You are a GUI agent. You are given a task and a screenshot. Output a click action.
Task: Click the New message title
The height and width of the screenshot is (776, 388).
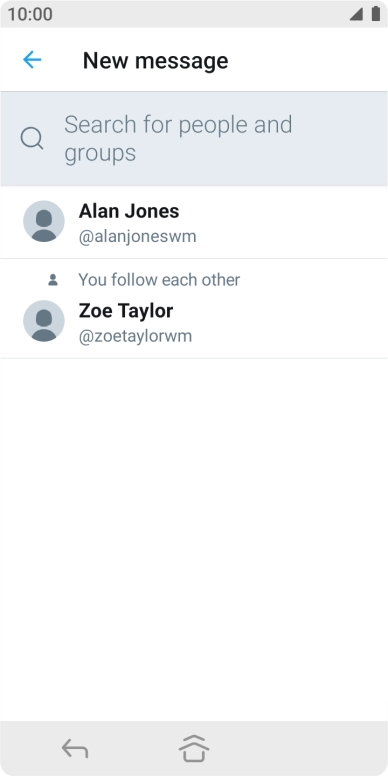click(x=155, y=60)
